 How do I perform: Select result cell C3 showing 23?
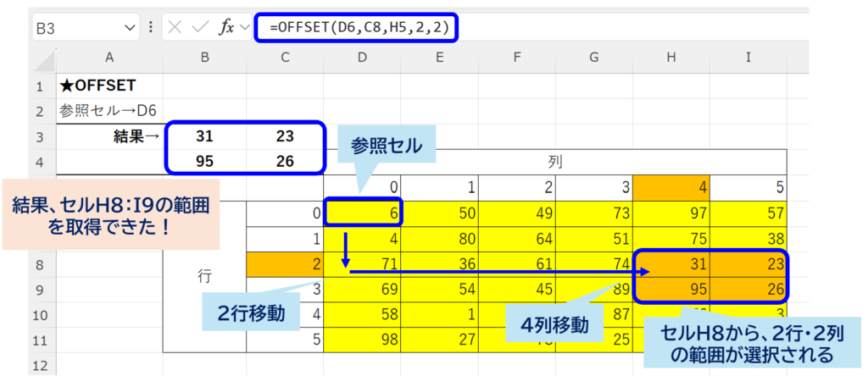[285, 136]
